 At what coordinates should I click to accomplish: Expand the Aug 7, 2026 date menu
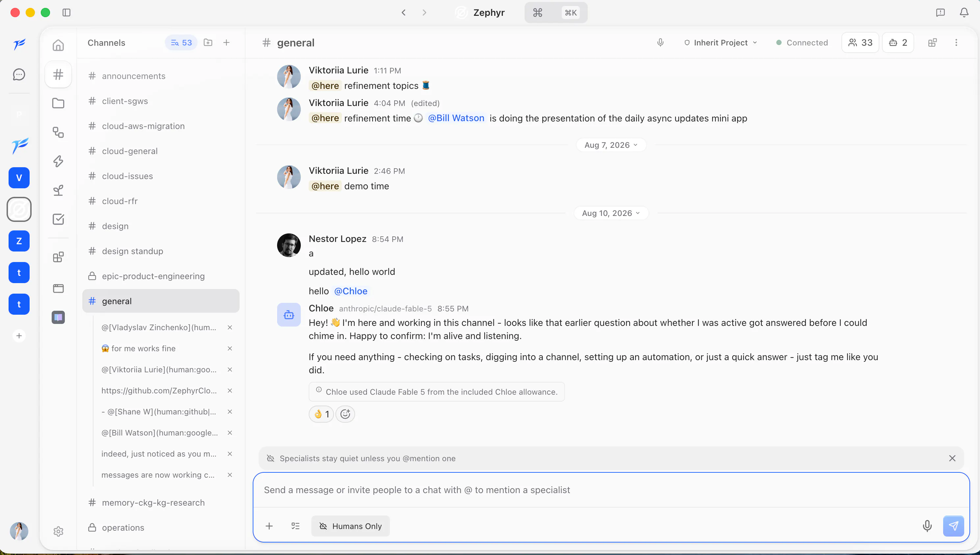point(611,145)
